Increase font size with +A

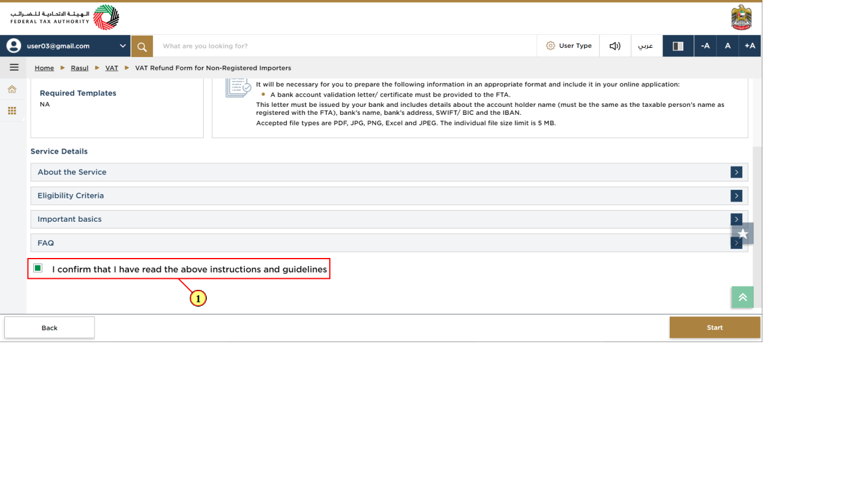[x=750, y=46]
